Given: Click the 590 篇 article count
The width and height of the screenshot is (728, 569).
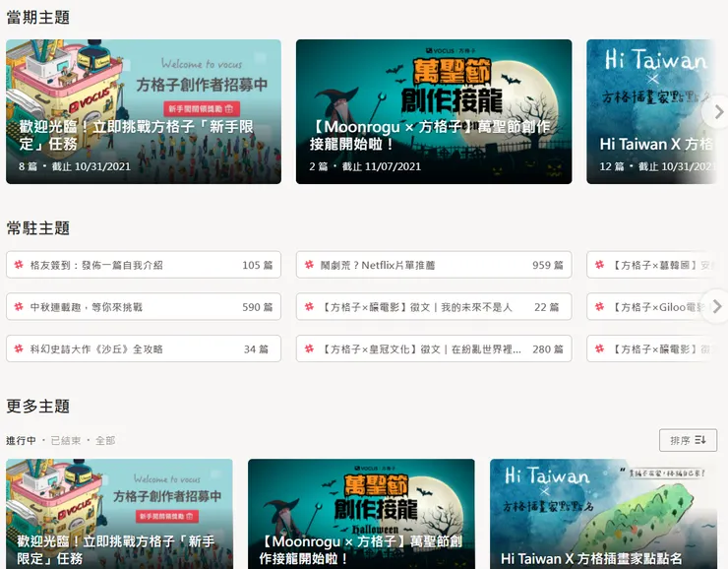Looking at the screenshot, I should point(257,307).
